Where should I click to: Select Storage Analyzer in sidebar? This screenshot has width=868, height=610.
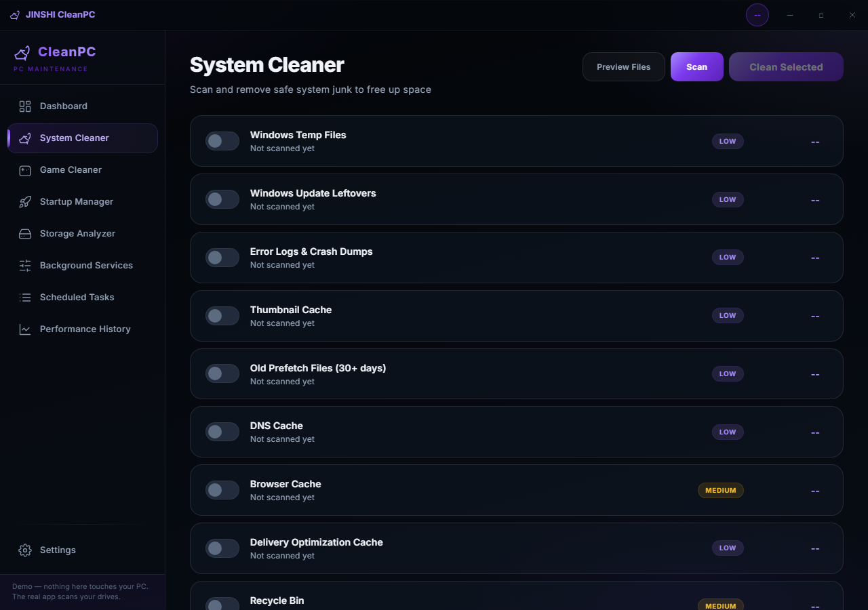83,234
